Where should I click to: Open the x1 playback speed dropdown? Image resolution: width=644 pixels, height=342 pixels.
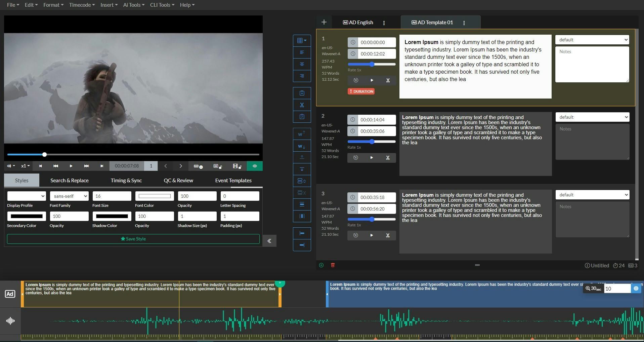pyautogui.click(x=25, y=166)
